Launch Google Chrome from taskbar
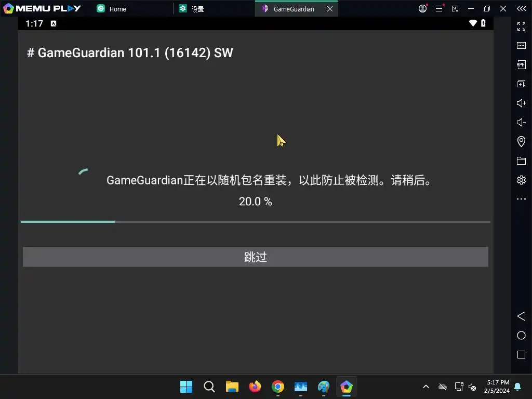This screenshot has height=399, width=532. point(278,387)
